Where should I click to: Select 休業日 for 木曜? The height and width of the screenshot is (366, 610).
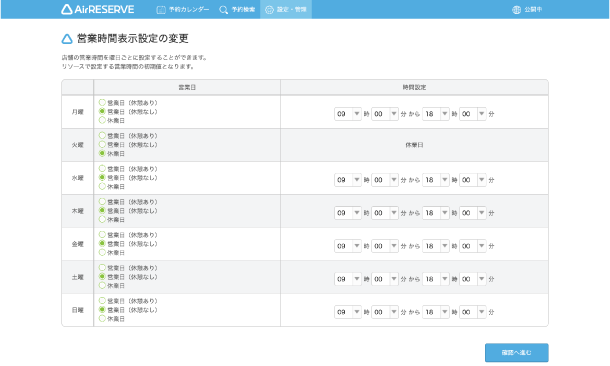[102, 219]
